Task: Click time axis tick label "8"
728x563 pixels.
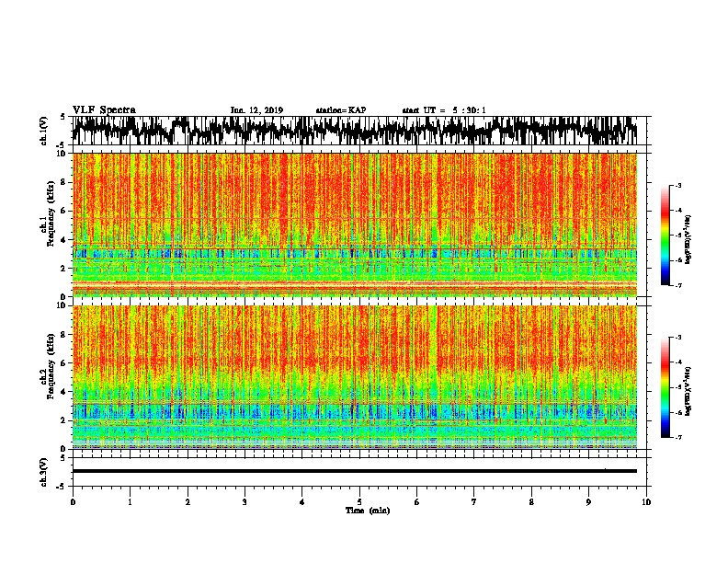Action: (x=531, y=501)
